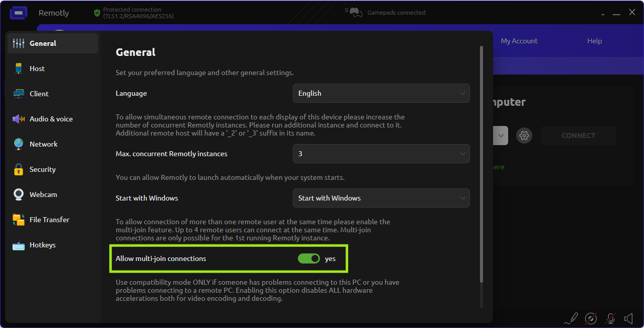
Task: Go to Security settings in sidebar
Action: [x=42, y=169]
